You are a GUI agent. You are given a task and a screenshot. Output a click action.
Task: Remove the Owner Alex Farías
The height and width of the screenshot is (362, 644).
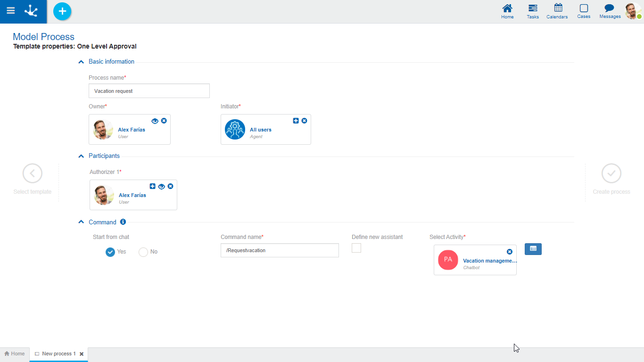[164, 121]
